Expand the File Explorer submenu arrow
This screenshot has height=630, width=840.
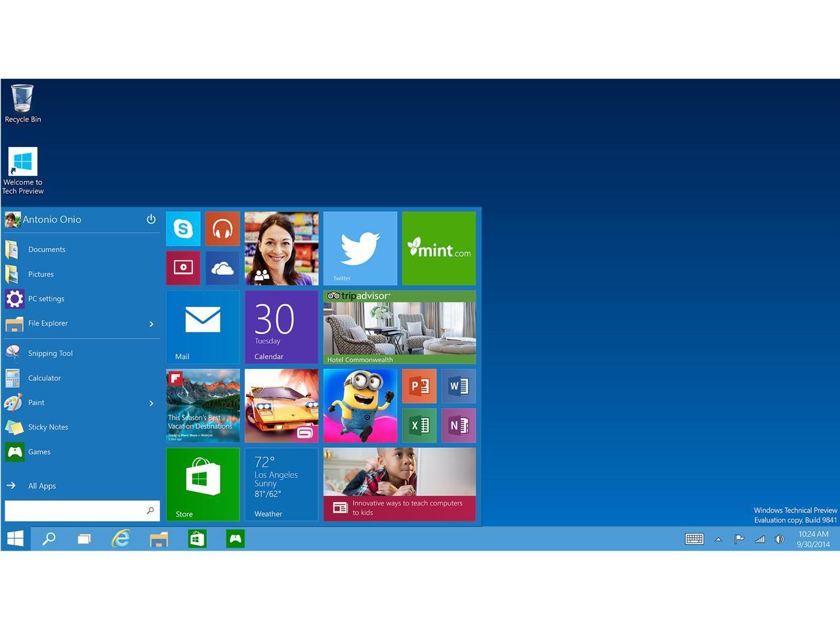point(151,324)
